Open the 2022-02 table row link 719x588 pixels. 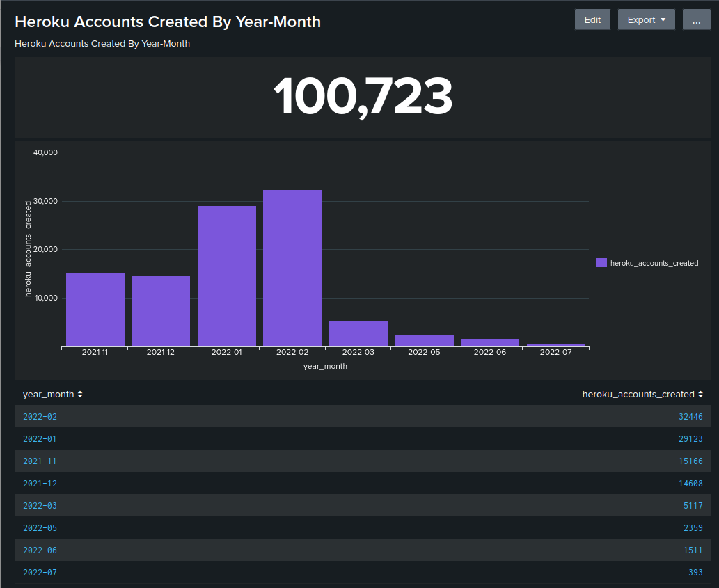[x=40, y=417]
